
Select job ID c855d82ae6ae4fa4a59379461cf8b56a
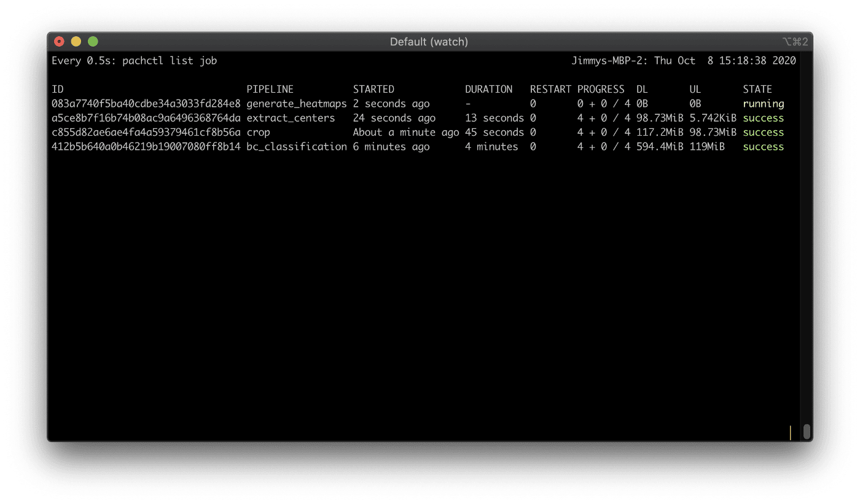[146, 132]
